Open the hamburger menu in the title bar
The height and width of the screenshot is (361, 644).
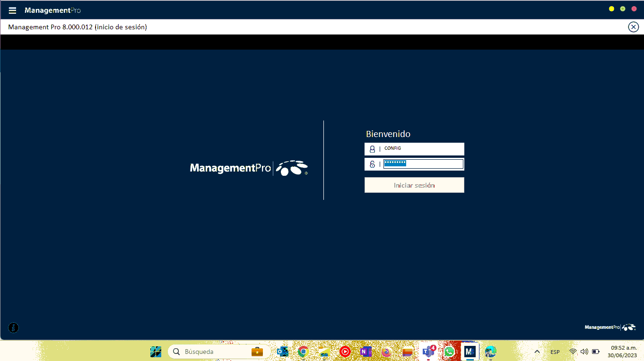[13, 10]
